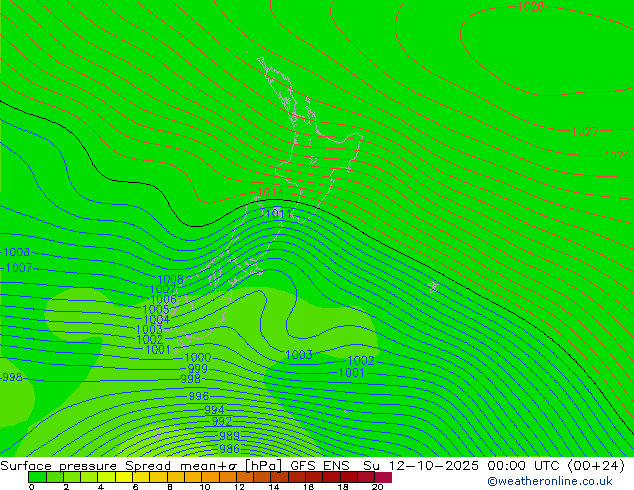Image resolution: width=634 pixels, height=490 pixels.
Task: Click the 1008 label west of South Island
Action: [171, 279]
